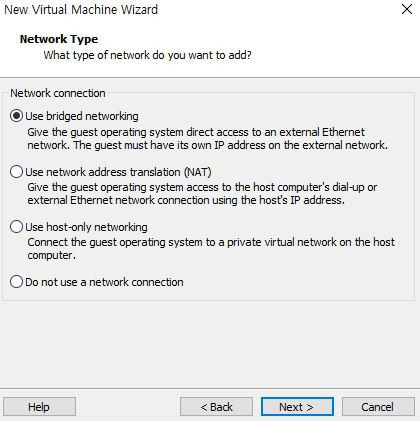420x421 pixels.
Task: Click the 'What type of network' question text
Action: point(147,55)
